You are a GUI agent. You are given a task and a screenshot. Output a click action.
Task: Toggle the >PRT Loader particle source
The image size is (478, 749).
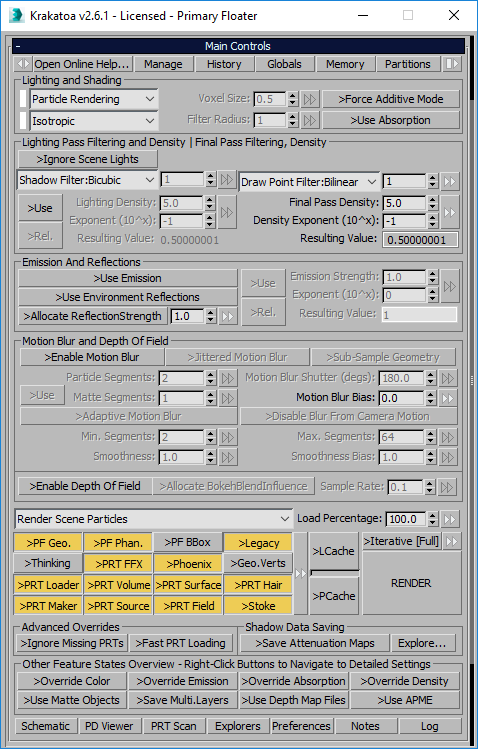(48, 585)
